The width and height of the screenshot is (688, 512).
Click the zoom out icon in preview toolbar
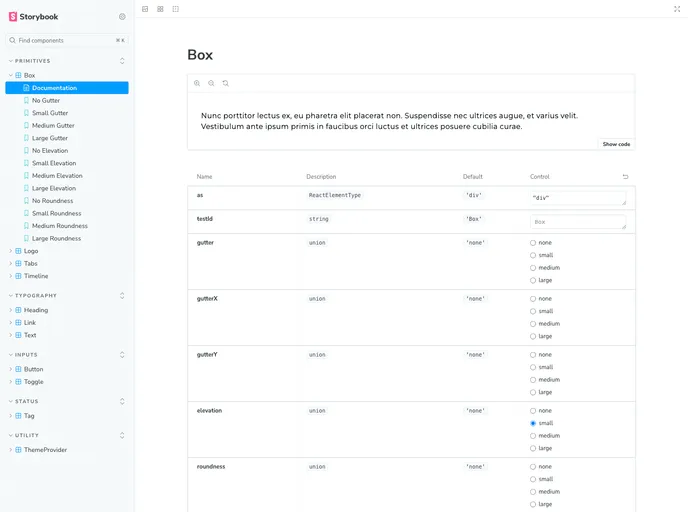point(211,83)
